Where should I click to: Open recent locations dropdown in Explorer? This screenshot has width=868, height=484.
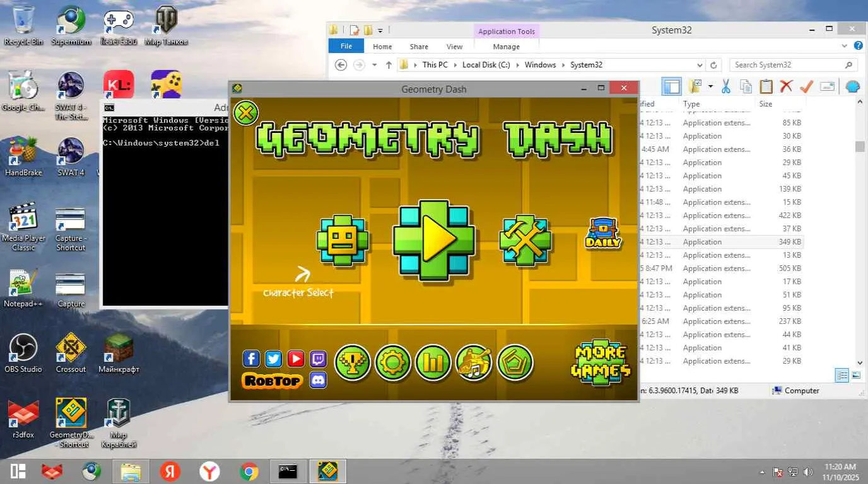coord(374,65)
